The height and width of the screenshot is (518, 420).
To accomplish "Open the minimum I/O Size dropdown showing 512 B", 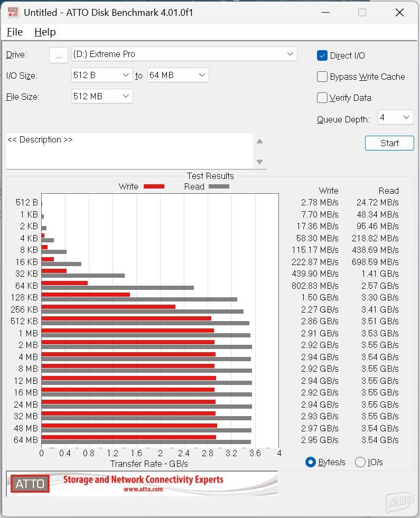I will click(102, 76).
